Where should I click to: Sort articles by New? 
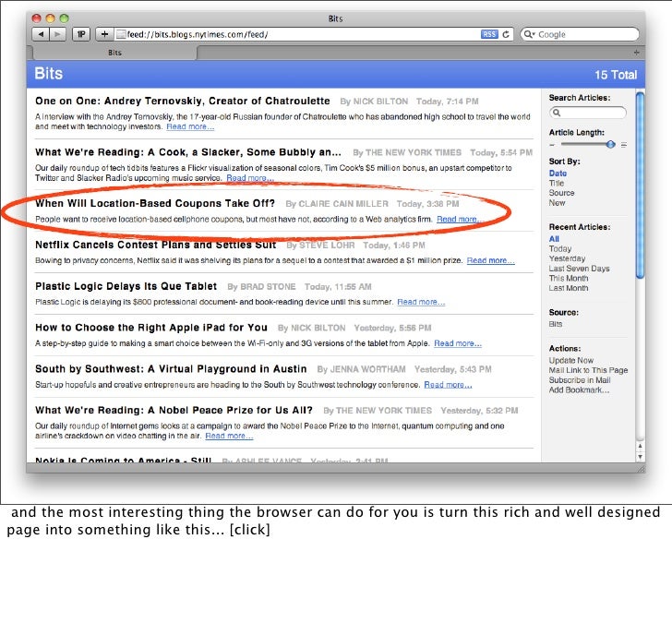click(557, 203)
